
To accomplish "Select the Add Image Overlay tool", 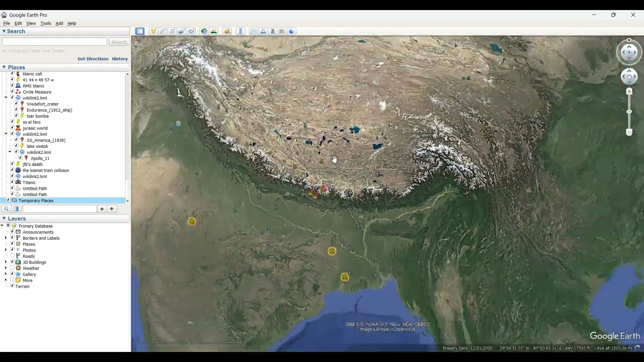I will tap(182, 31).
